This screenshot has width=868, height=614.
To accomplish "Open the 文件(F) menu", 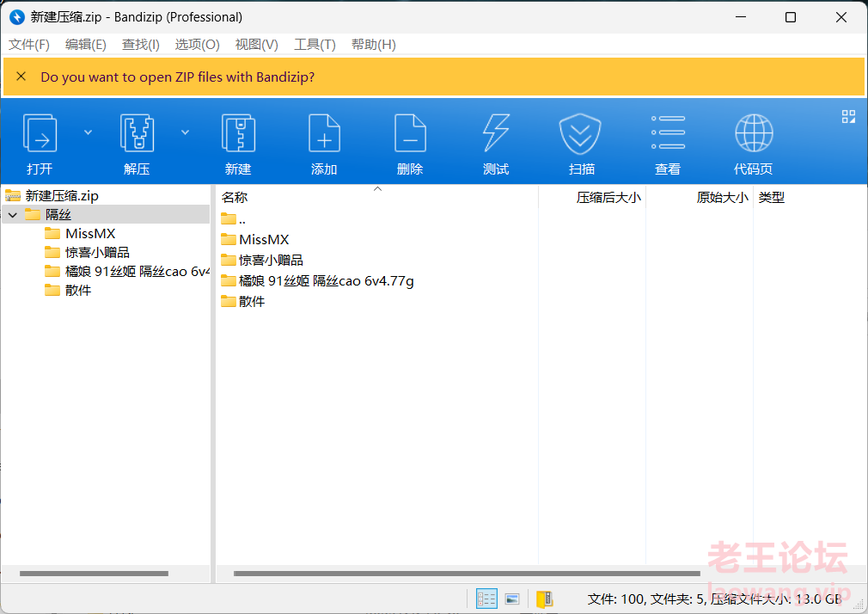I will [28, 45].
